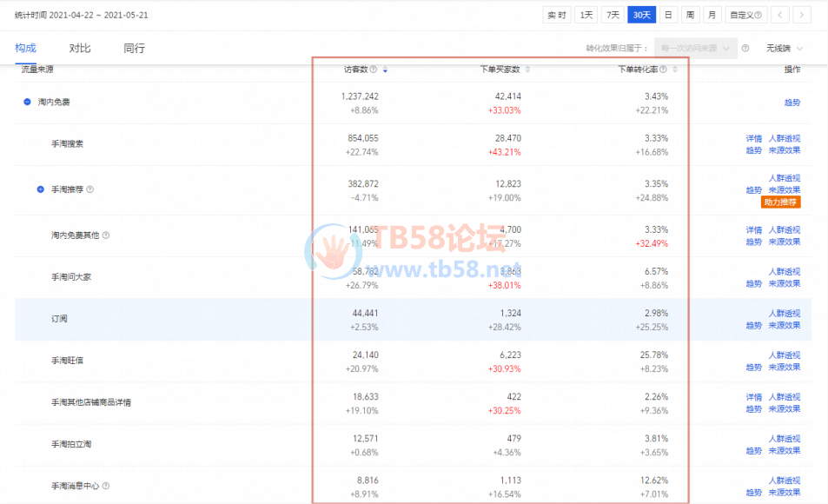Sort by the 下单买家数 column arrows
This screenshot has height=504, width=828.
click(527, 70)
